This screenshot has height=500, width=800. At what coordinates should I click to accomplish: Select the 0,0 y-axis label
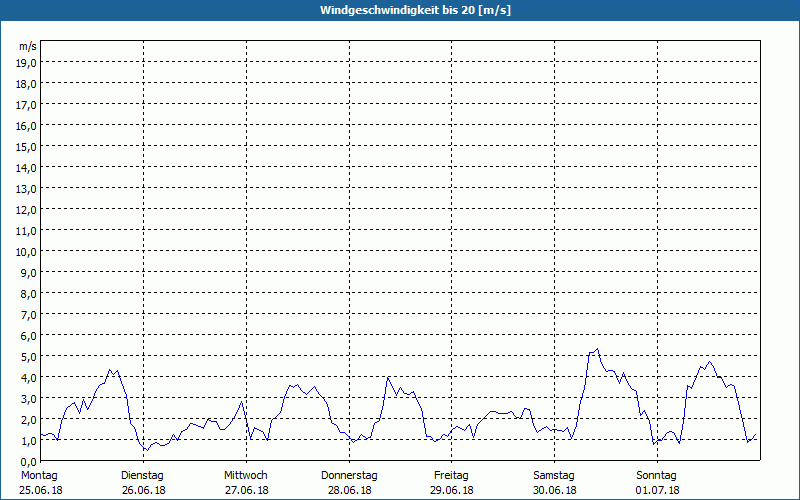click(x=28, y=462)
